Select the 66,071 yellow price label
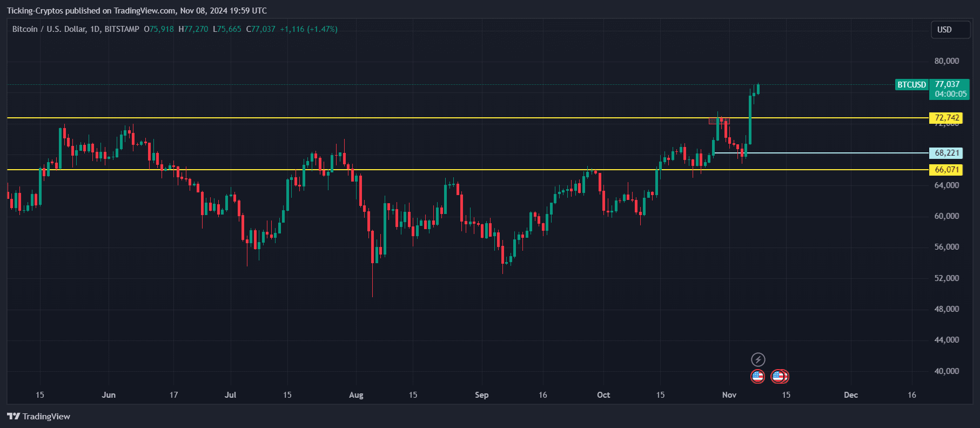The image size is (980, 428). (946, 170)
